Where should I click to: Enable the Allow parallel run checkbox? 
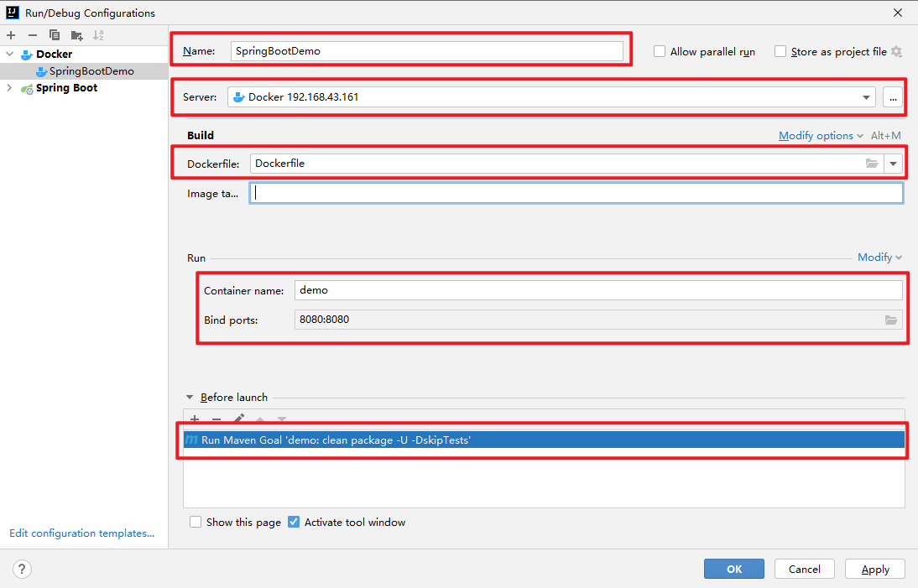click(x=660, y=51)
